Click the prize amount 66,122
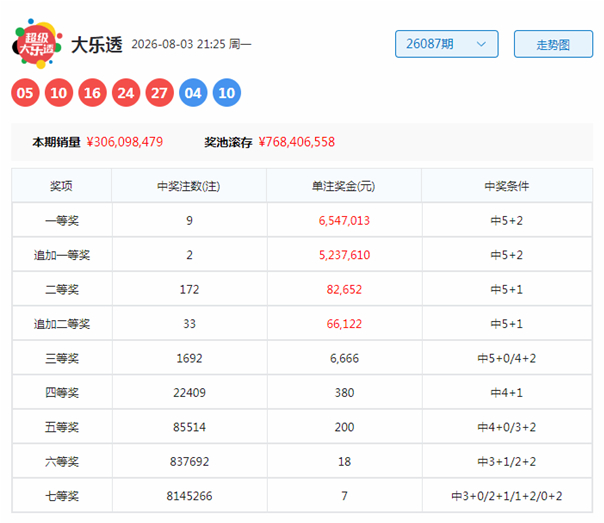The image size is (604, 523). [344, 324]
